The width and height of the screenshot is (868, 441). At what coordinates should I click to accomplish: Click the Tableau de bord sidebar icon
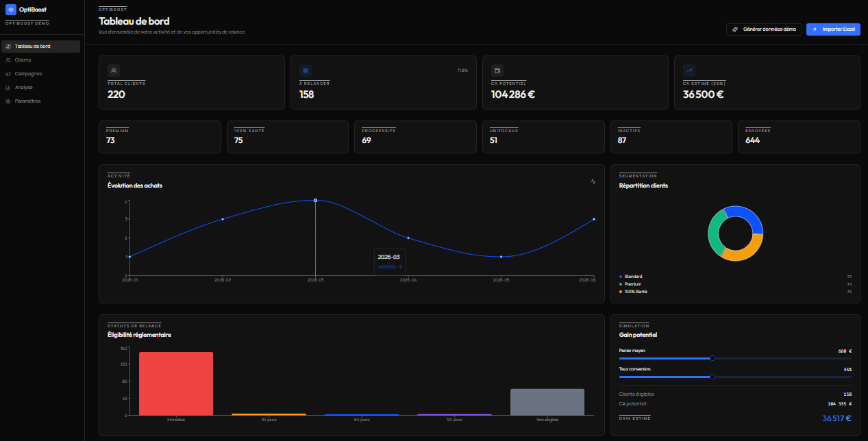tap(8, 47)
